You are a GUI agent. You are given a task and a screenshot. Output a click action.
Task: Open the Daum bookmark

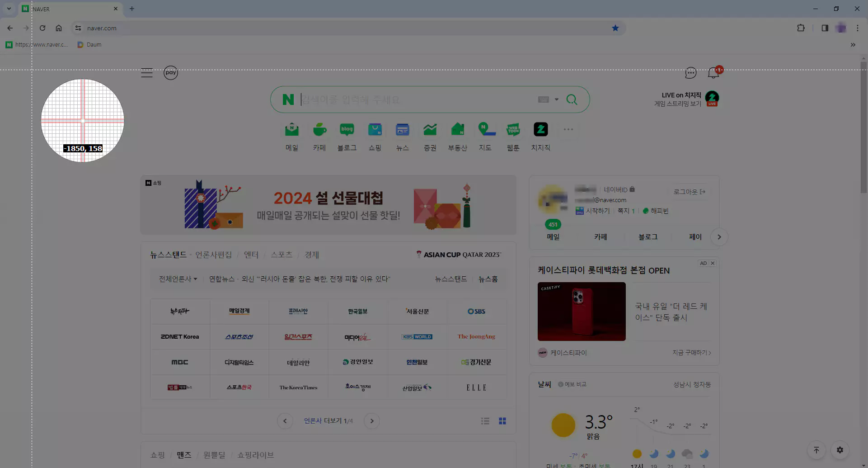click(x=89, y=45)
